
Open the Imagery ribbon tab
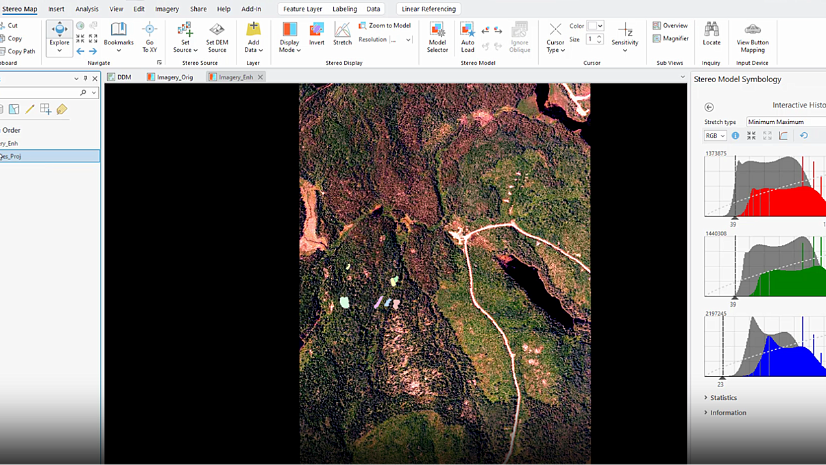pyautogui.click(x=167, y=9)
